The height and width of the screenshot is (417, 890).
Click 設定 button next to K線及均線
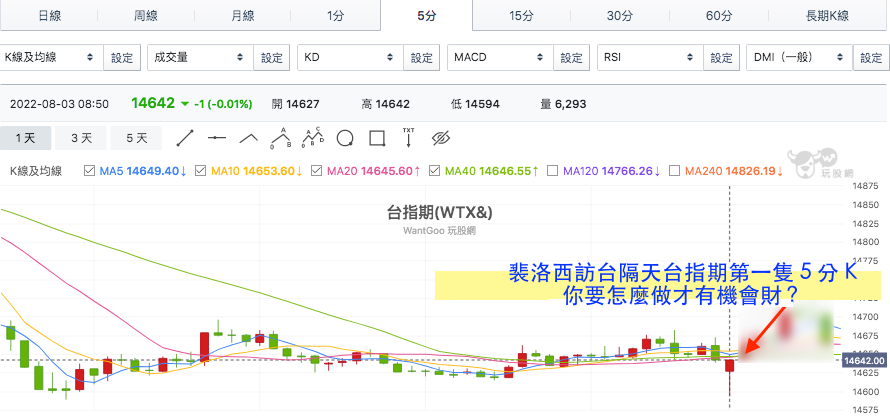(122, 58)
